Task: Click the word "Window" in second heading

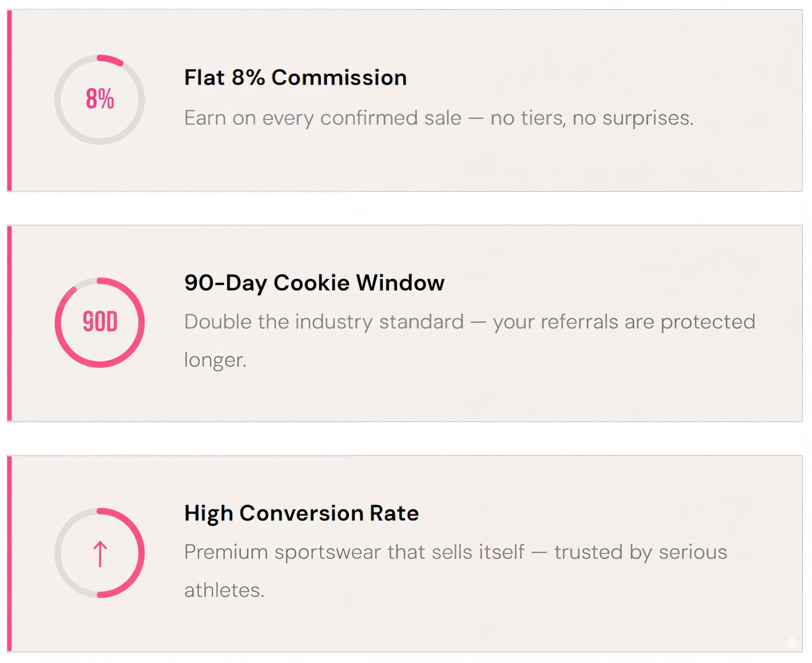Action: [x=400, y=283]
